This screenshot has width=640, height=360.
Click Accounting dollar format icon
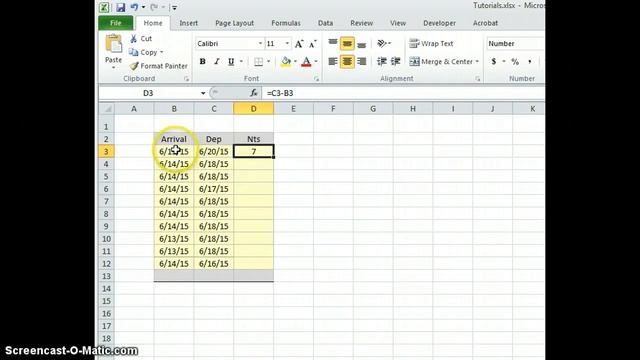click(x=493, y=62)
